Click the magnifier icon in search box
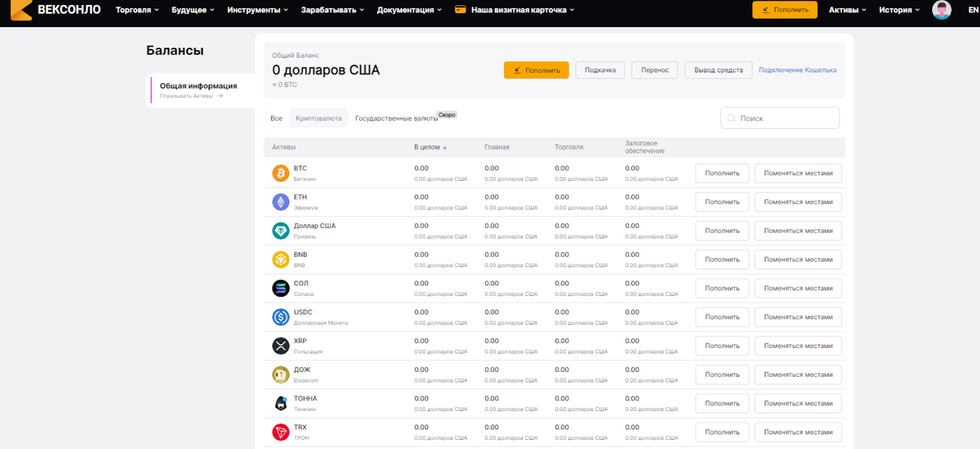 point(731,118)
